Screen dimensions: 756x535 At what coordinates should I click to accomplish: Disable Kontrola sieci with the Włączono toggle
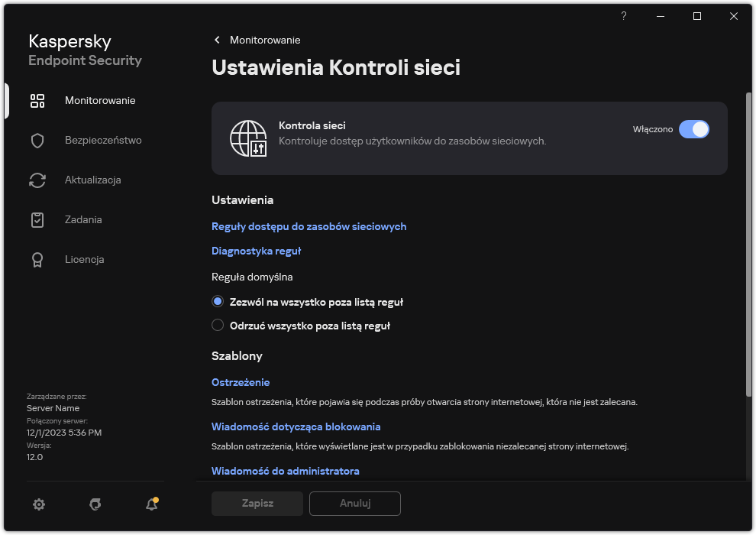694,129
